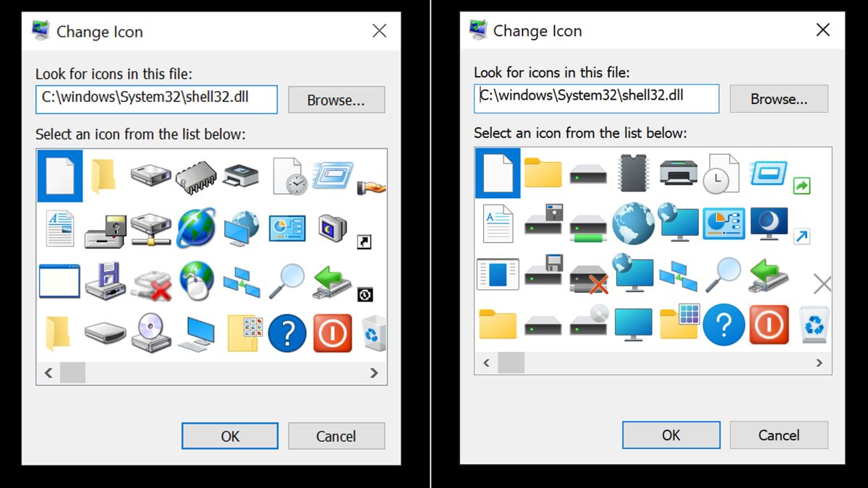Choose the printer icon in right dialog
Screen dimensions: 868x488
678,174
